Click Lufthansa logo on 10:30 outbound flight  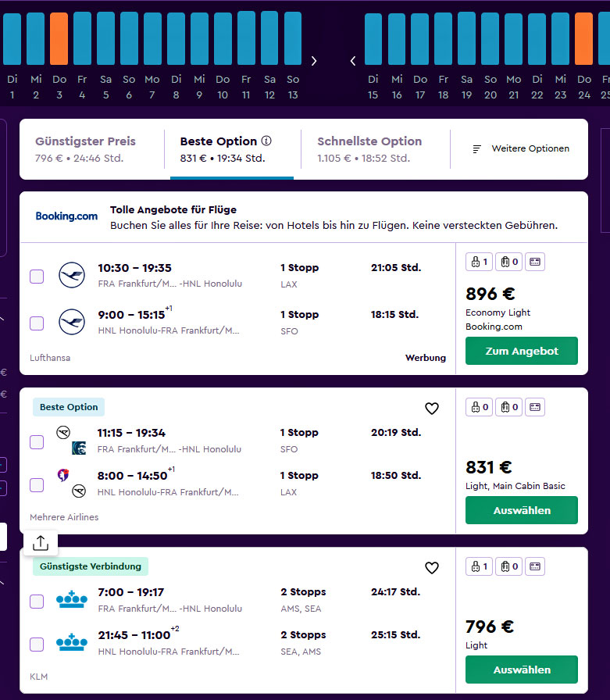tap(72, 275)
